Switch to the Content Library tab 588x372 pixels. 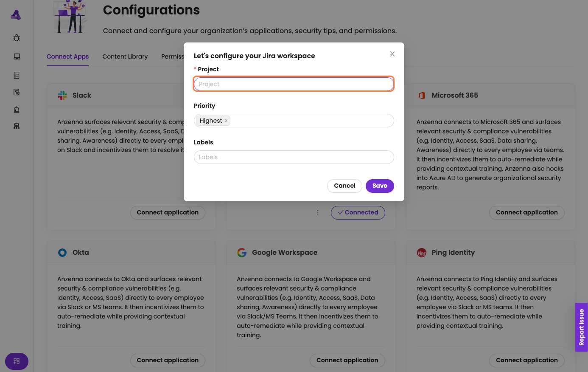[125, 56]
